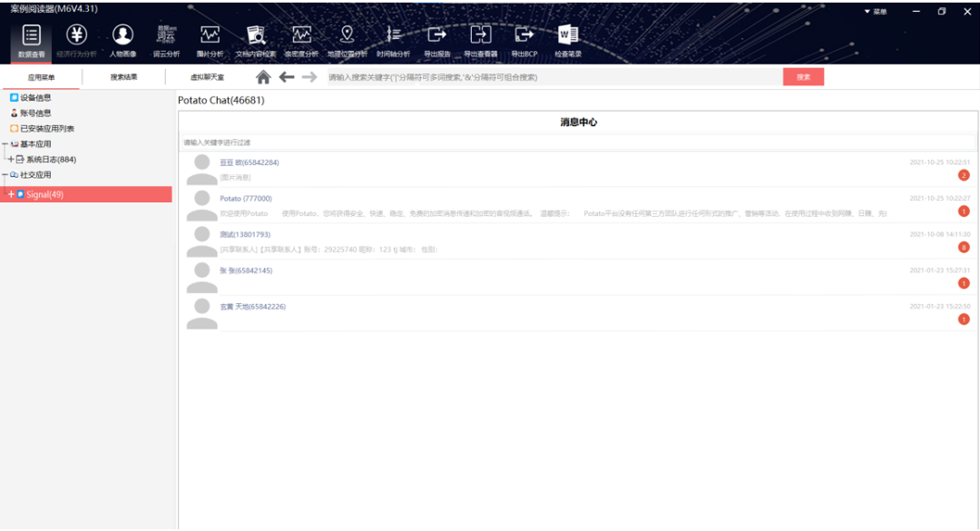The image size is (980, 531).
Task: Click the [共享联系人] message preview
Action: (328, 250)
